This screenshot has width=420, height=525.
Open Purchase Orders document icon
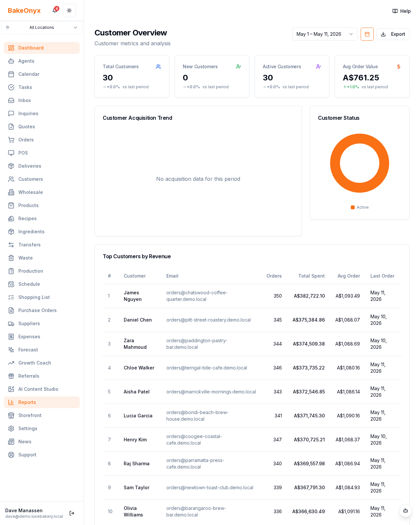pos(11,310)
